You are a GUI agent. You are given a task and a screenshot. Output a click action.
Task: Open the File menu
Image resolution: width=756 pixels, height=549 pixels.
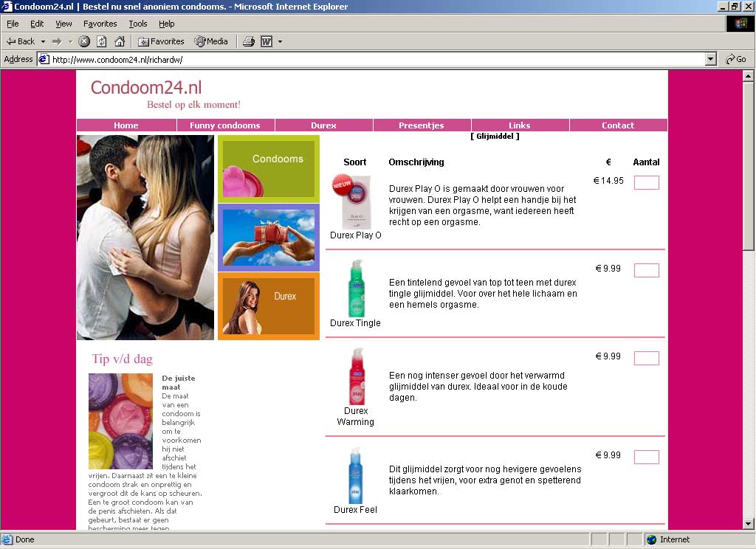pyautogui.click(x=13, y=24)
